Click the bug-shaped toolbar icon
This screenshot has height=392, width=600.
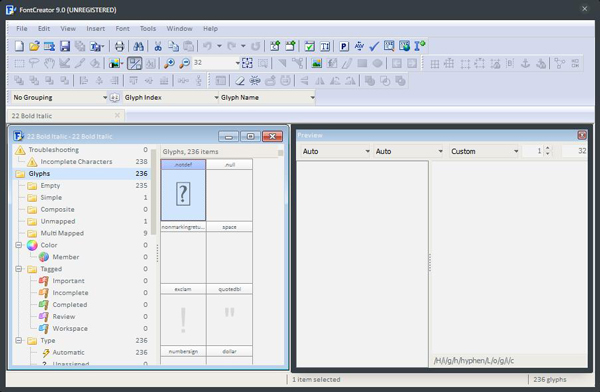pos(255,81)
